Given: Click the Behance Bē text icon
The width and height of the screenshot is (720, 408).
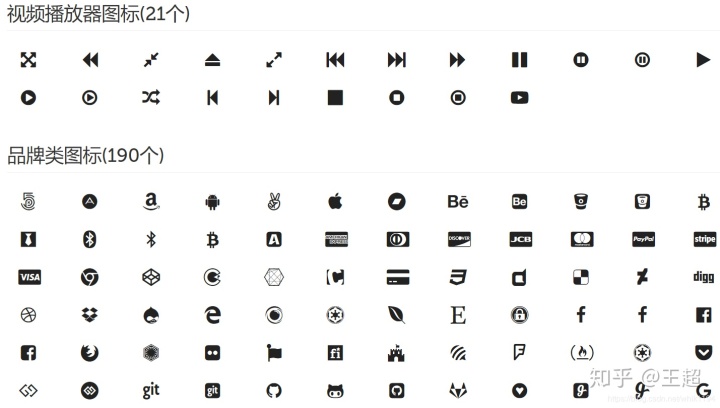Looking at the screenshot, I should tap(458, 201).
